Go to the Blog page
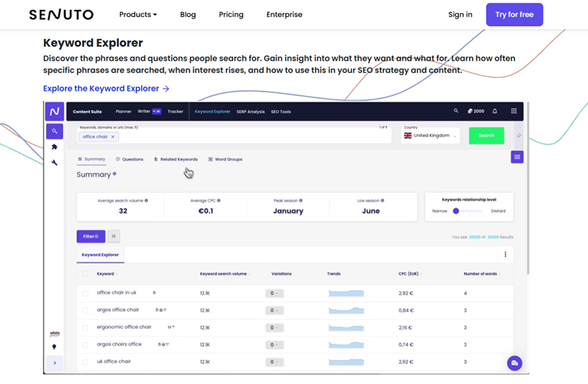Image resolution: width=588 pixels, height=384 pixels. click(188, 15)
